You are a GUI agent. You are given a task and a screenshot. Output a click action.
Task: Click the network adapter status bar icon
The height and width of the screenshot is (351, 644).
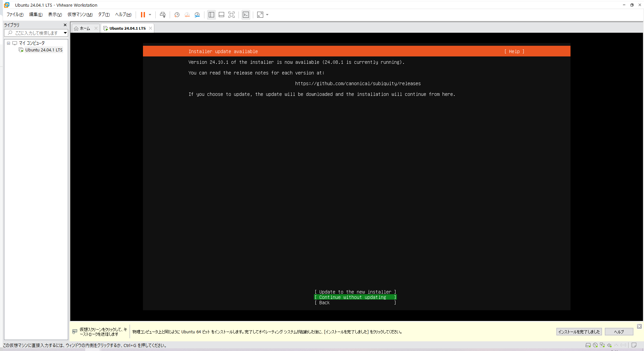[602, 345]
